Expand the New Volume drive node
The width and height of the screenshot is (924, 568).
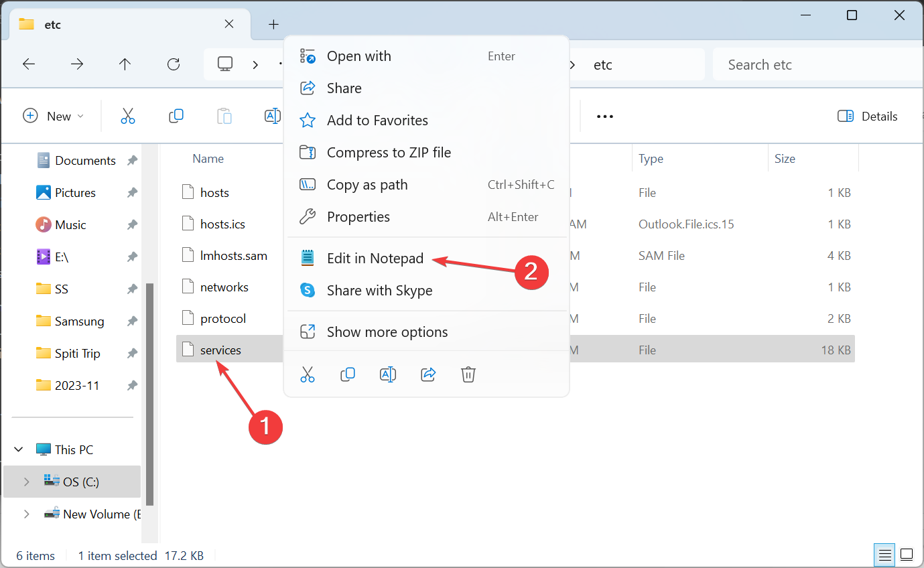click(26, 514)
